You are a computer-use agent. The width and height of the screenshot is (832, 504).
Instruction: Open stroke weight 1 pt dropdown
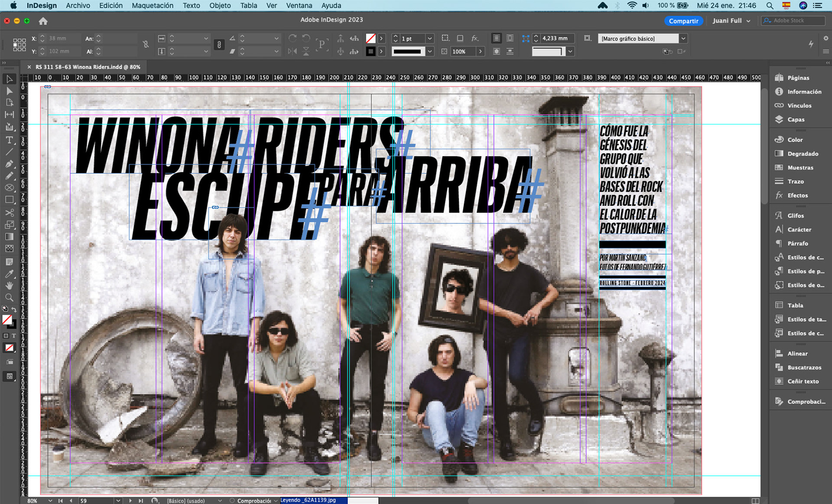[x=429, y=39]
